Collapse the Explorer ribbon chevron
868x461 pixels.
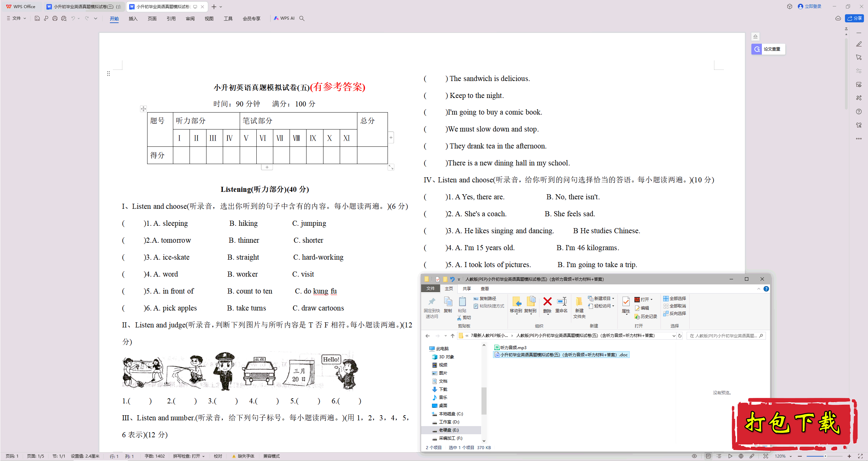759,289
